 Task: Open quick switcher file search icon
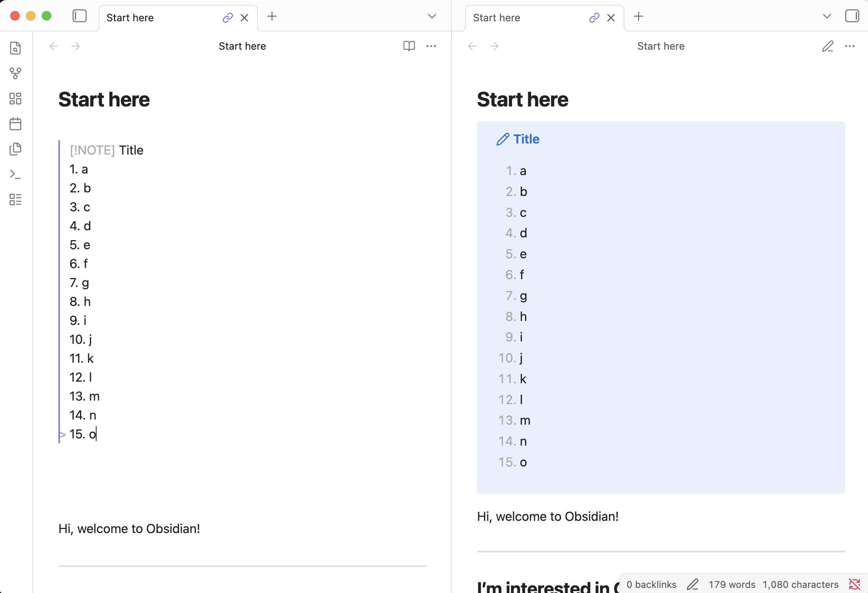tap(15, 48)
